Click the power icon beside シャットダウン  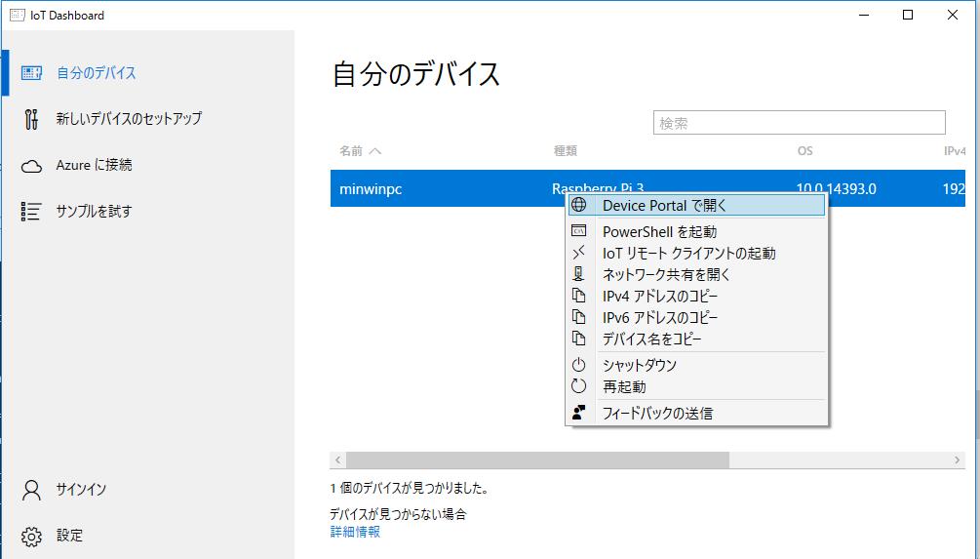(x=579, y=365)
